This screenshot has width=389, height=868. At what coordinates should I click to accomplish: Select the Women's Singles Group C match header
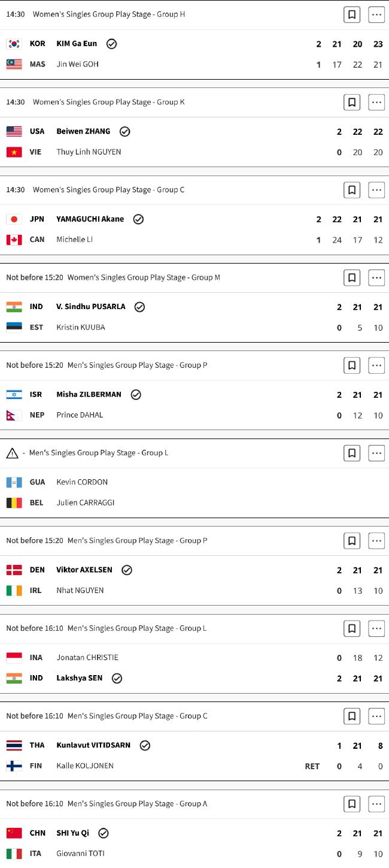(108, 190)
